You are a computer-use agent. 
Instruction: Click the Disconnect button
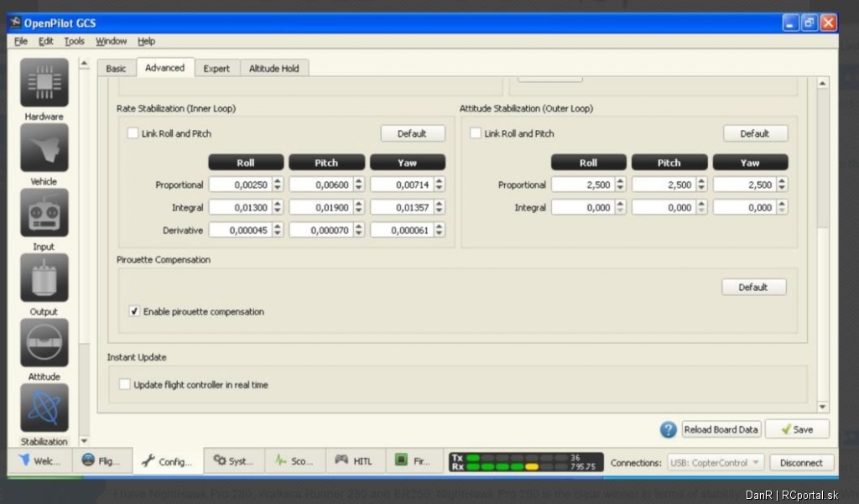[801, 462]
